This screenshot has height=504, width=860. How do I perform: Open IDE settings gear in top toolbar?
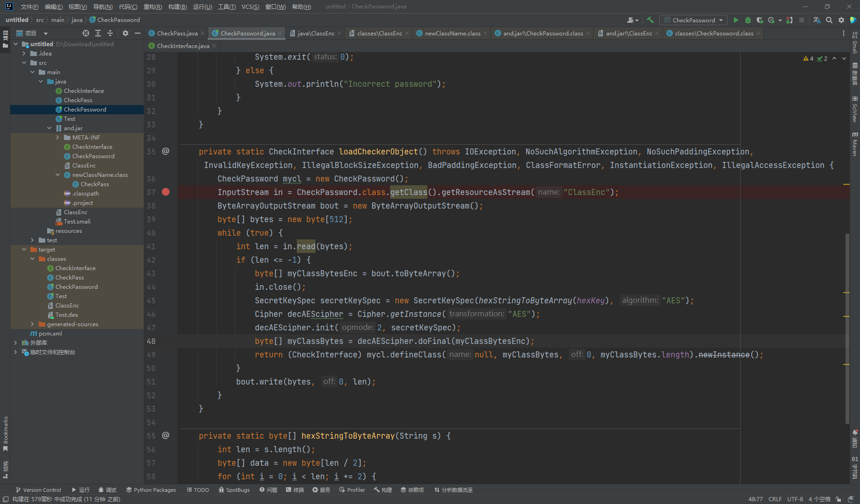point(841,20)
